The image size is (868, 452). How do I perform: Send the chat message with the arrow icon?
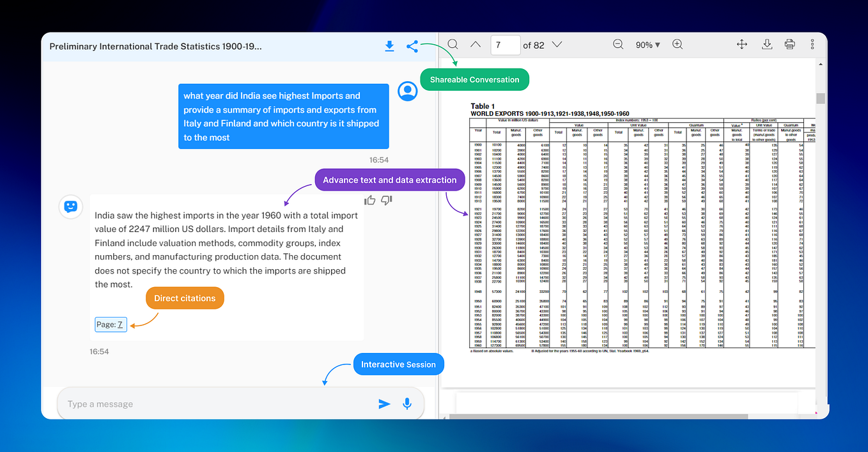(x=384, y=403)
